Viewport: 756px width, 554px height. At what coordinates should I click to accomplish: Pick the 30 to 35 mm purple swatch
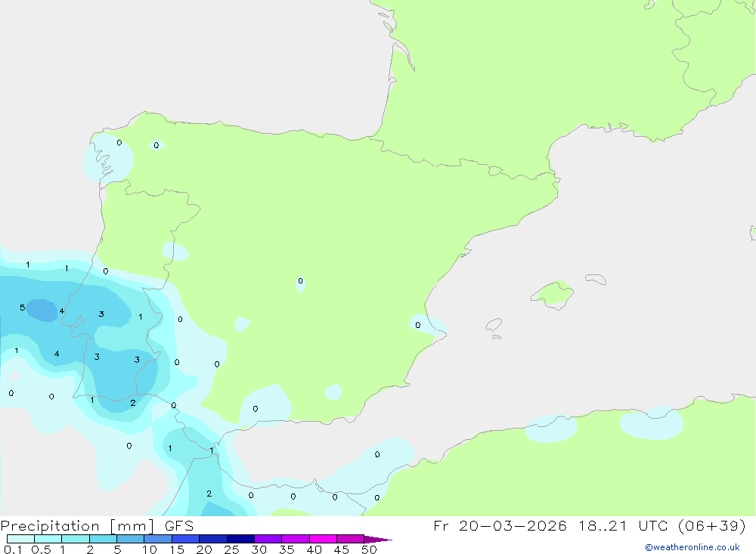[x=268, y=539]
